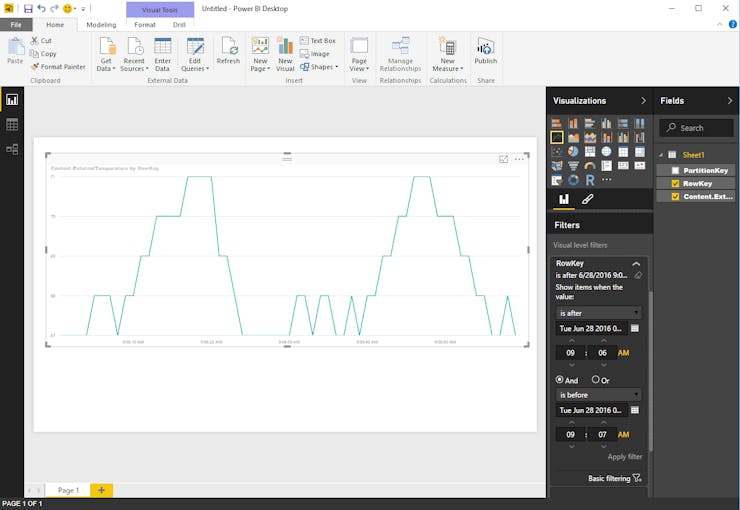Select the Clustered bar chart visualization

pos(590,123)
